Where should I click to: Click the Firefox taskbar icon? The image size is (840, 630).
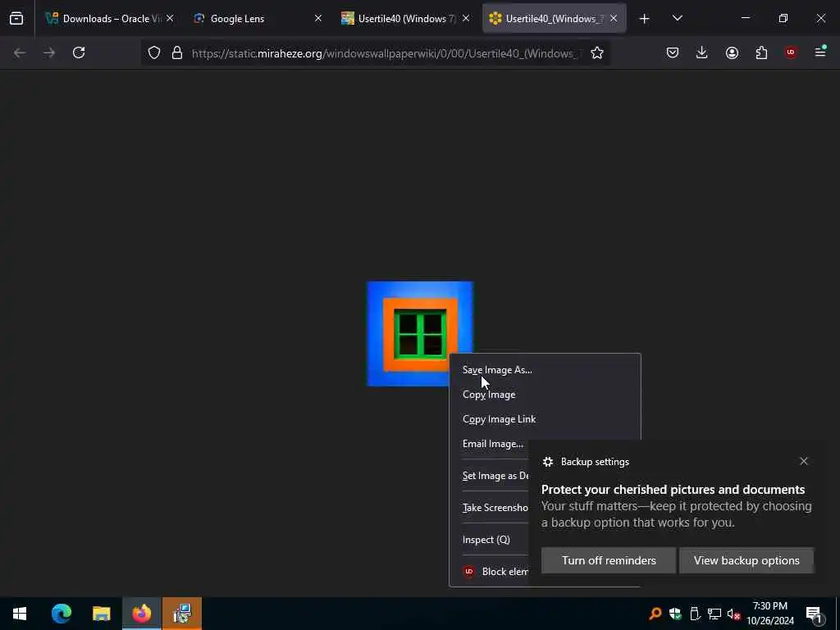click(141, 614)
